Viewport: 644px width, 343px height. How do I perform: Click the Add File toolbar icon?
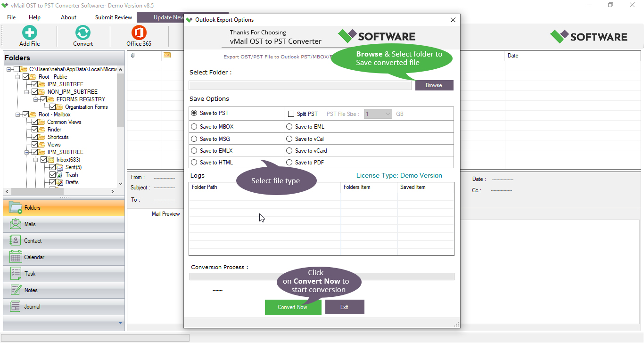point(29,33)
